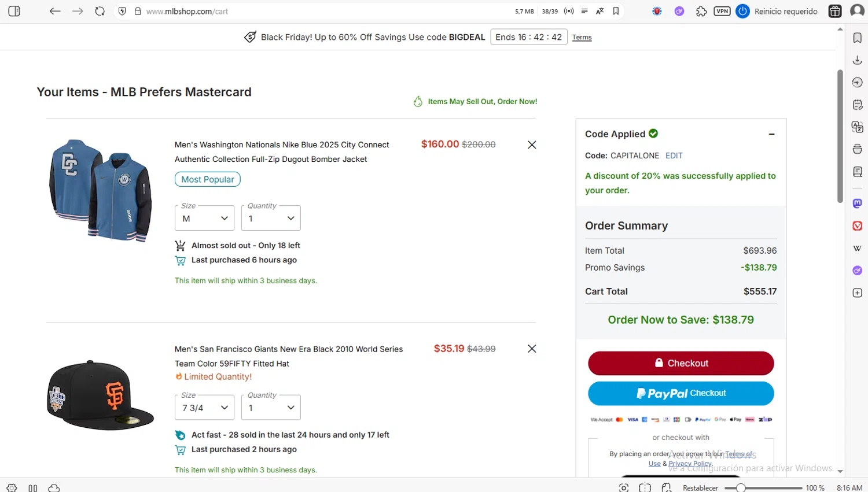The image size is (868, 492).
Task: Click the Promo Savings -$138.79 value
Action: (x=759, y=268)
